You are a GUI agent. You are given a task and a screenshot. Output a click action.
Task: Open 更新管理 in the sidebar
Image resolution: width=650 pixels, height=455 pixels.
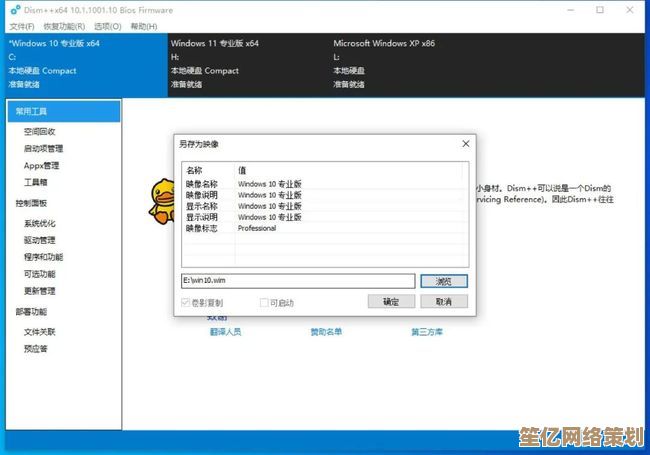[x=39, y=291]
